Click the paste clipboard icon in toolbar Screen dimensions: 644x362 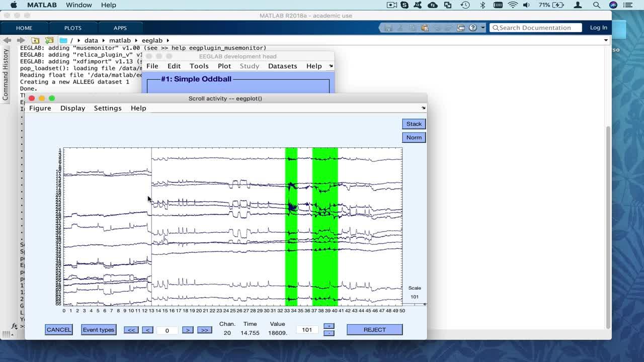pos(425,28)
